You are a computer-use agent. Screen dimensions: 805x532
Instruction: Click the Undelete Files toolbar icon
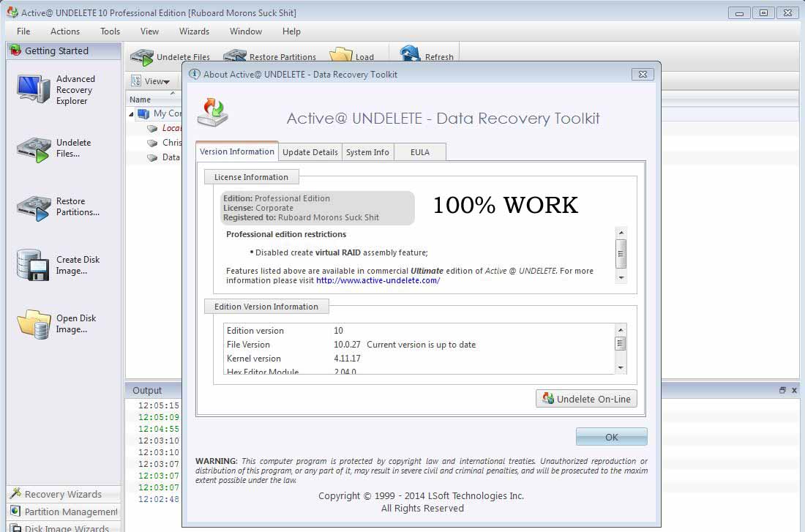[143, 56]
